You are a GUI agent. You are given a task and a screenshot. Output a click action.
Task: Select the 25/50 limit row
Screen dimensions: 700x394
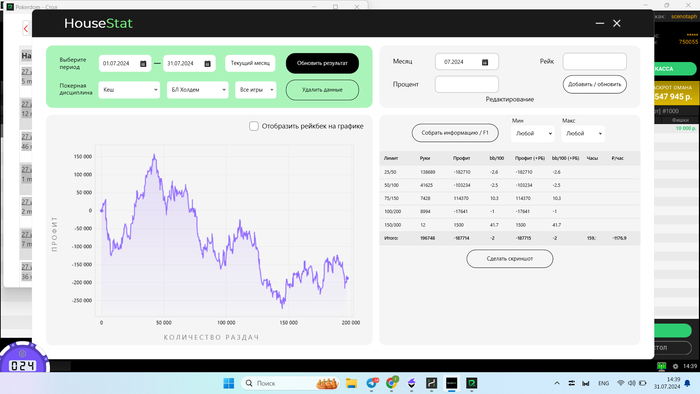click(510, 172)
